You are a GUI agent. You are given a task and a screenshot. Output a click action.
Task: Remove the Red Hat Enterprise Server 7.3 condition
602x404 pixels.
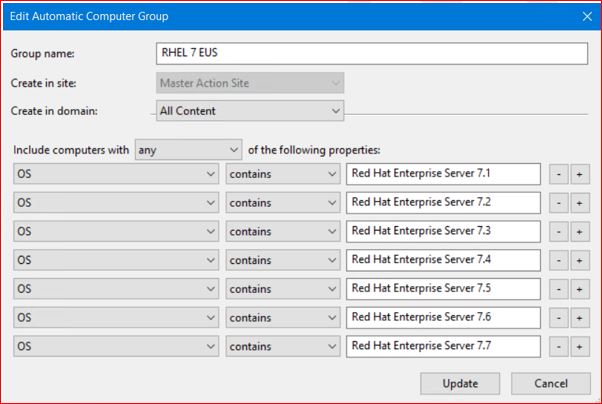point(560,232)
